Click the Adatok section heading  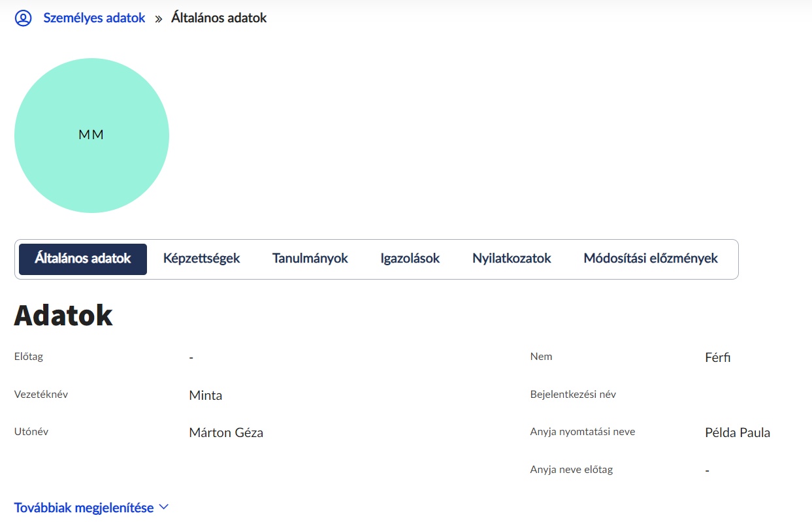click(63, 316)
